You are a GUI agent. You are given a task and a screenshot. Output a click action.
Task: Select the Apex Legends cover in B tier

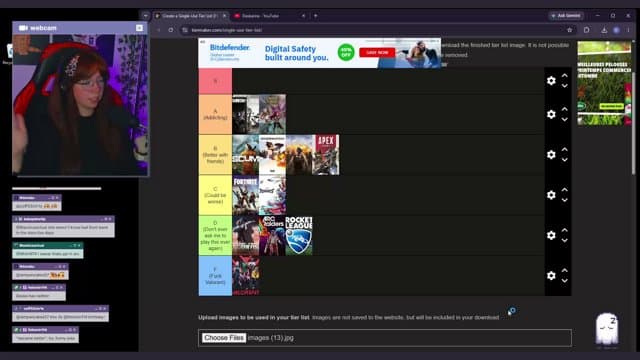(x=326, y=155)
